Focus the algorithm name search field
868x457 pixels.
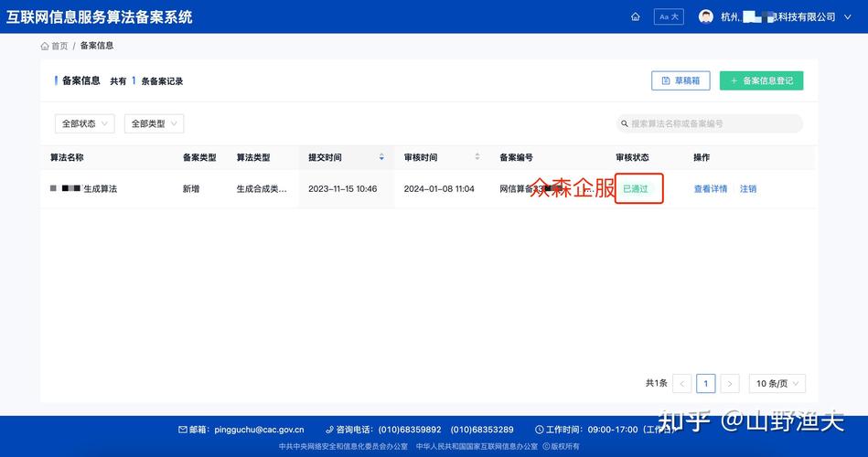(710, 123)
